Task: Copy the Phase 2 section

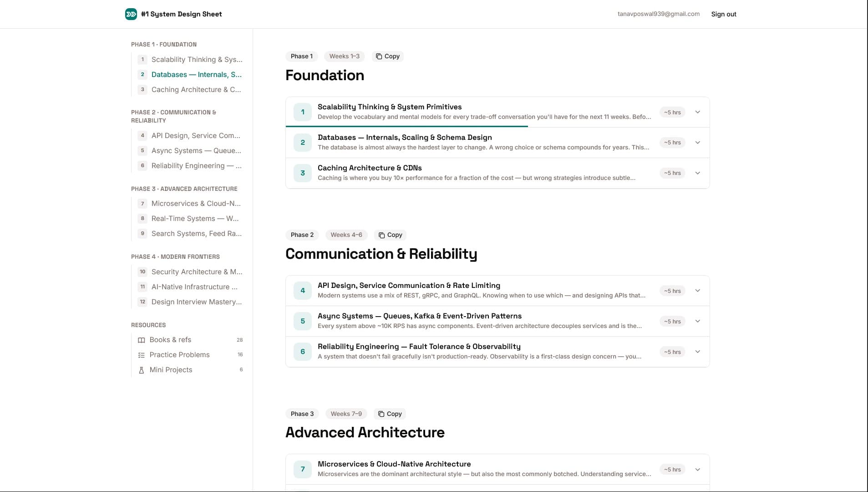Action: tap(391, 235)
